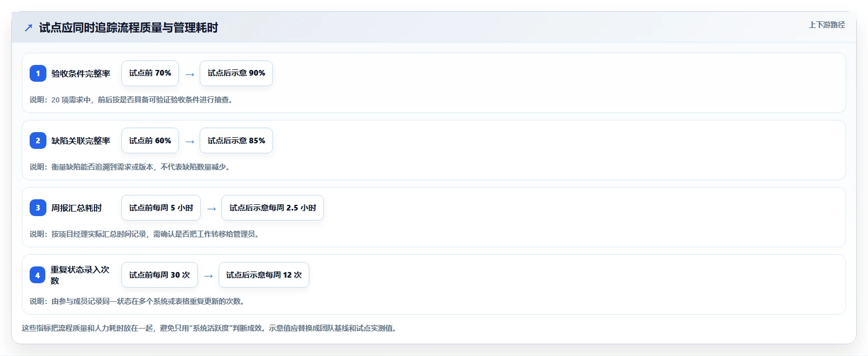Viewport: 868px width, 356px height.
Task: Select the 试点后示意每周 12 次 chip
Action: [263, 275]
